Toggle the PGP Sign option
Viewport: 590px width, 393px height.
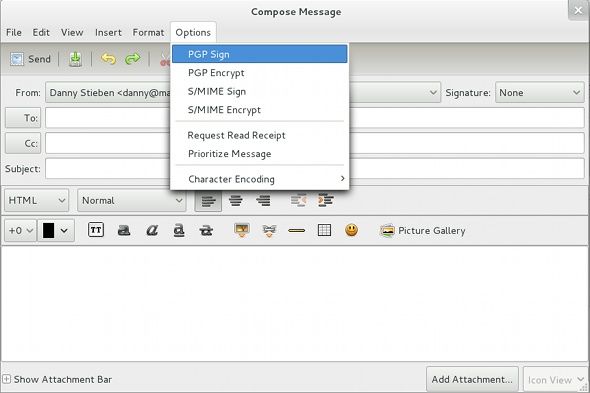tap(260, 54)
